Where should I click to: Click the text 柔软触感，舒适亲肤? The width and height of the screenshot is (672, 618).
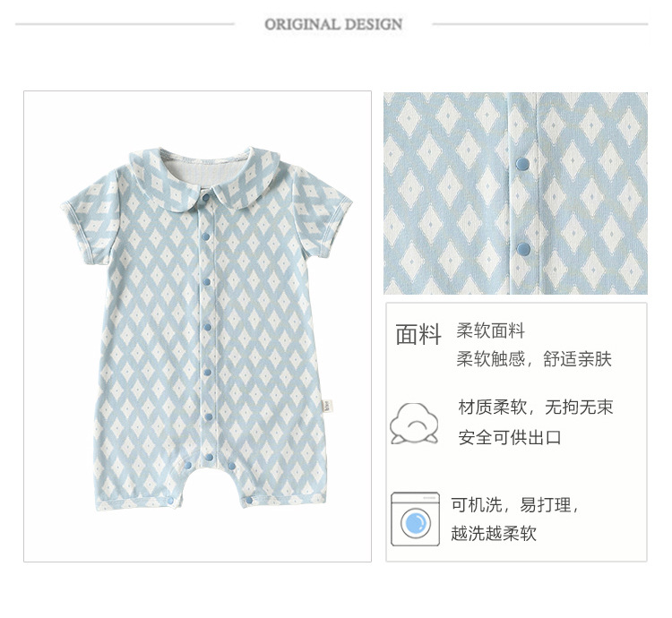(x=534, y=359)
